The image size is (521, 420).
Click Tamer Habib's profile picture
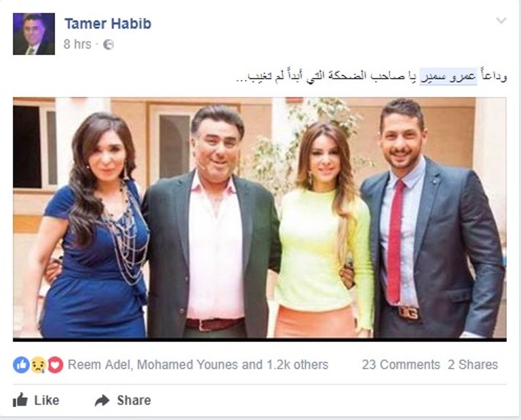[x=34, y=34]
